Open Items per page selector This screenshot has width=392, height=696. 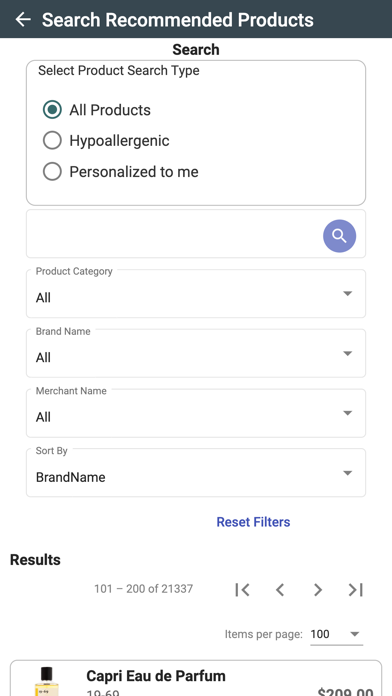337,634
